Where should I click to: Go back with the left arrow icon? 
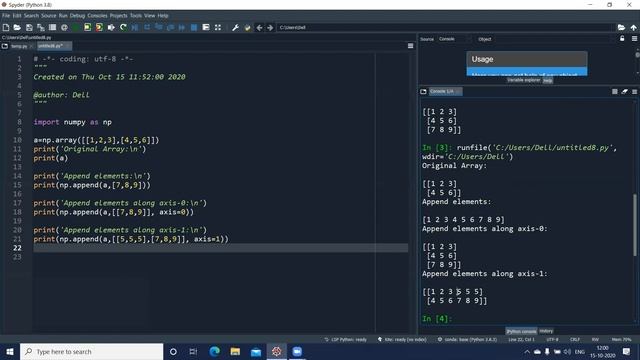(x=259, y=28)
